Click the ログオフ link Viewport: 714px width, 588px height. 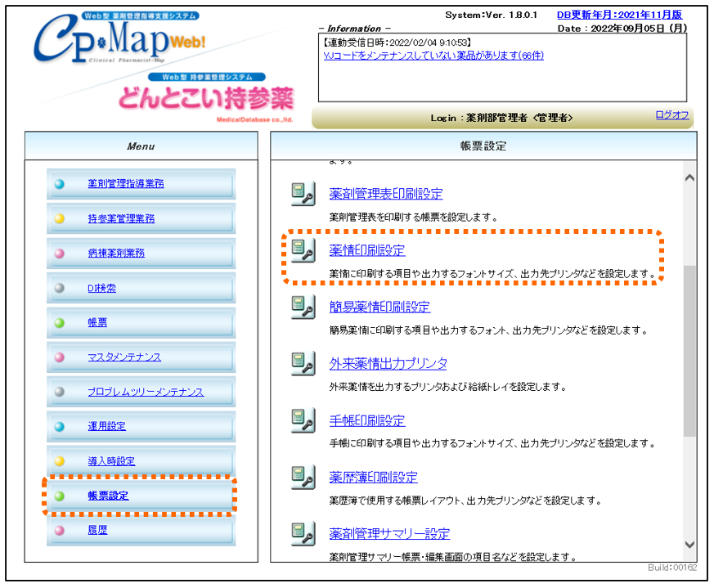click(x=671, y=115)
